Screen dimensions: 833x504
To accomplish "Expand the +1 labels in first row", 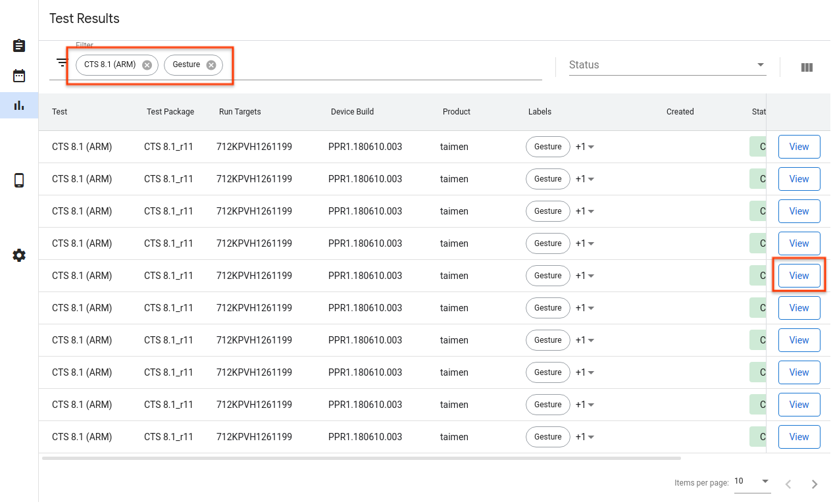I will pyautogui.click(x=585, y=147).
